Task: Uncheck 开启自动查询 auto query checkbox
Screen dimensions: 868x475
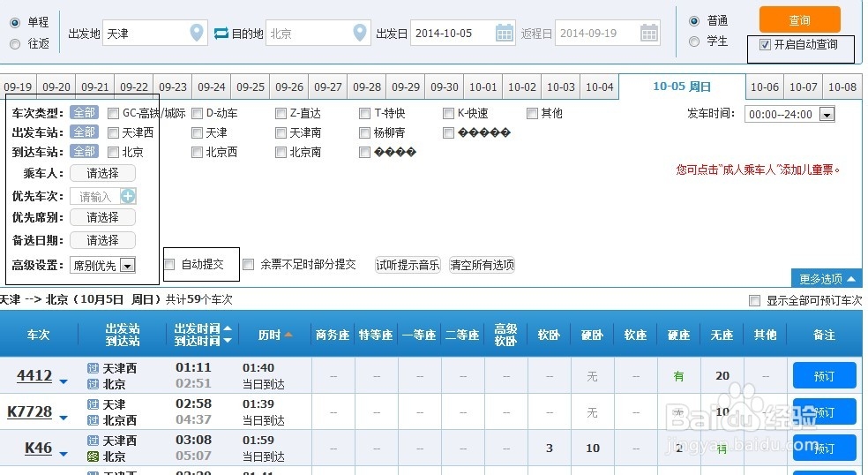Action: (x=765, y=45)
